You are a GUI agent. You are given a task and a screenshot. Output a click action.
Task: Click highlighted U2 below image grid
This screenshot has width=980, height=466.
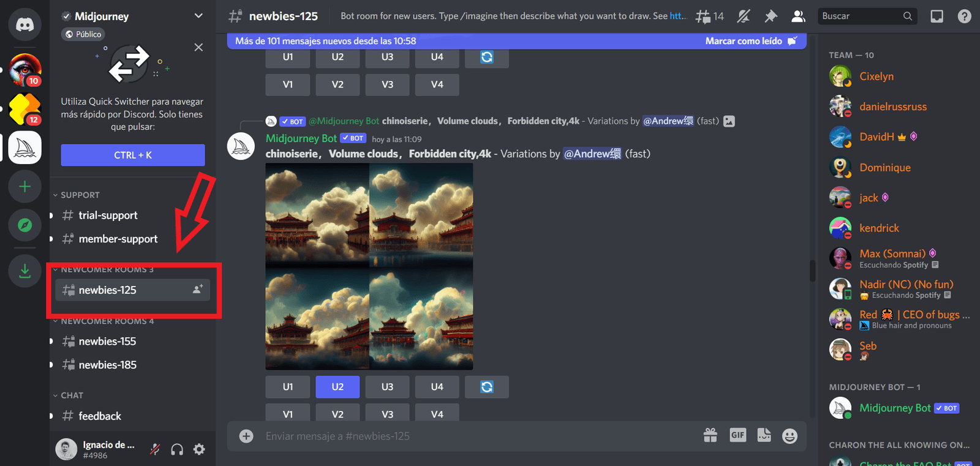click(337, 387)
